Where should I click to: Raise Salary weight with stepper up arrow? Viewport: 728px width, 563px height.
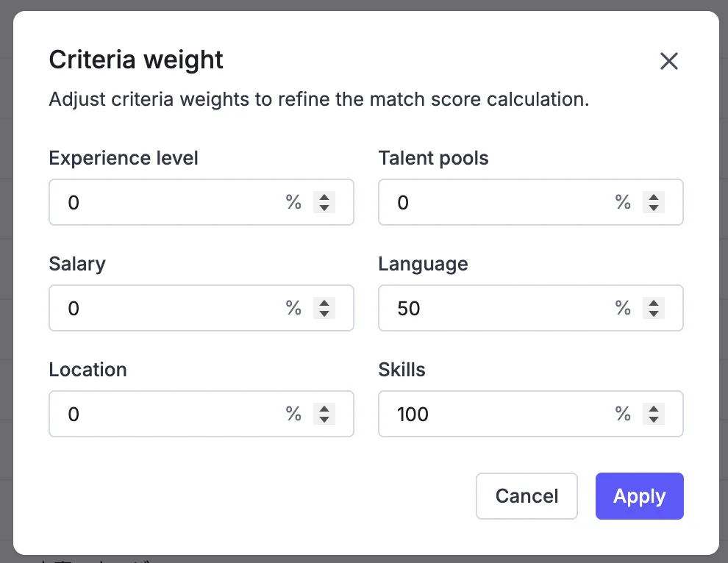click(324, 303)
